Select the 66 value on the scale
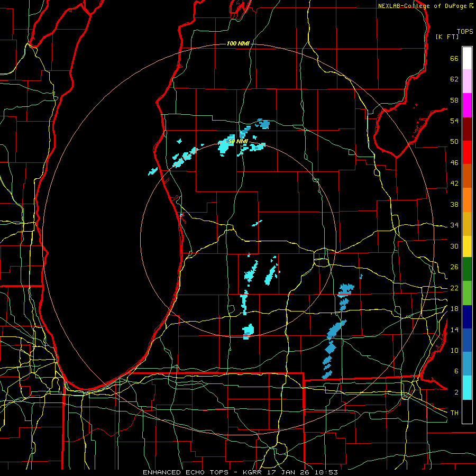476x476 pixels. click(454, 58)
